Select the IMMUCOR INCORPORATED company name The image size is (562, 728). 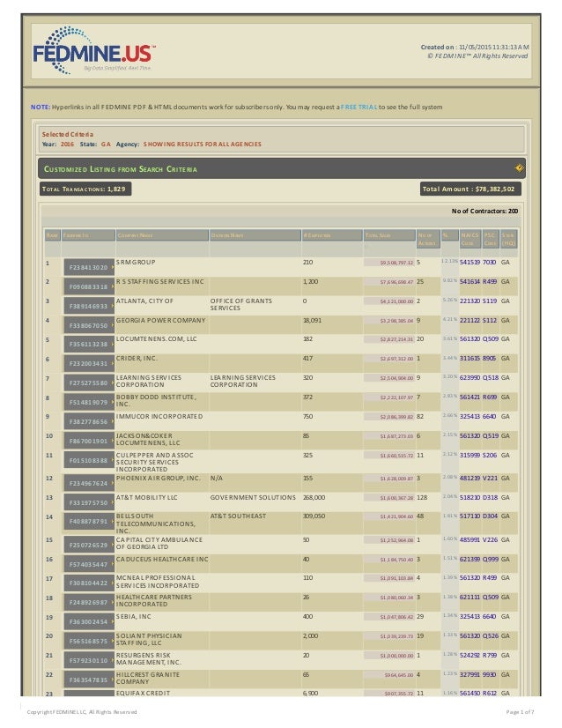pos(159,417)
